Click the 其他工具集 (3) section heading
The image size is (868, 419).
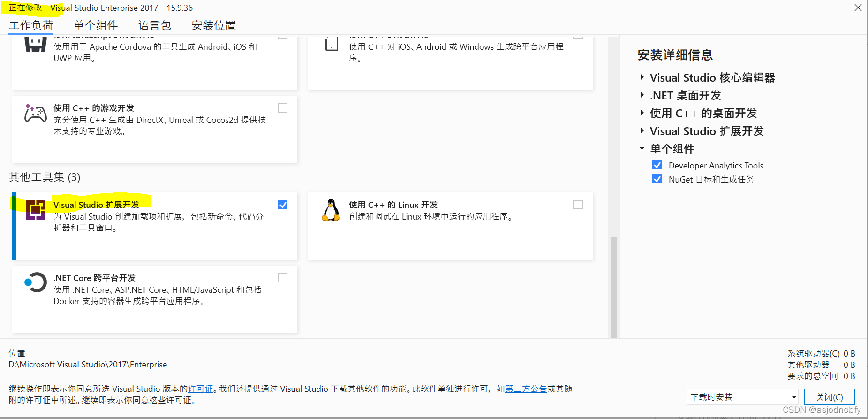click(45, 177)
